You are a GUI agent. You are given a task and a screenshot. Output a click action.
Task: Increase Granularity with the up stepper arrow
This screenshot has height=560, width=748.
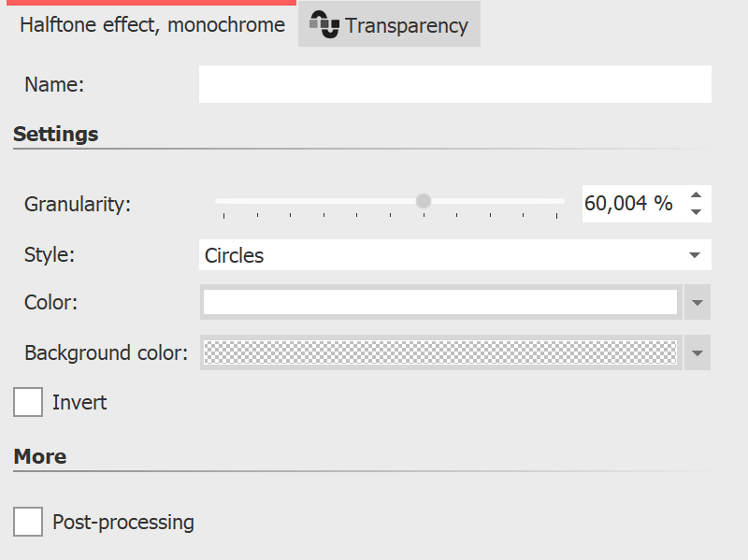pyautogui.click(x=695, y=194)
